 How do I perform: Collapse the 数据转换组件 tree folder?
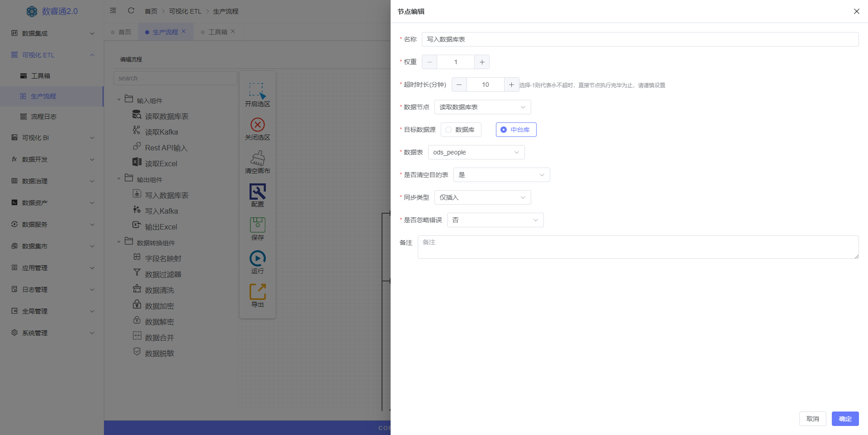119,242
